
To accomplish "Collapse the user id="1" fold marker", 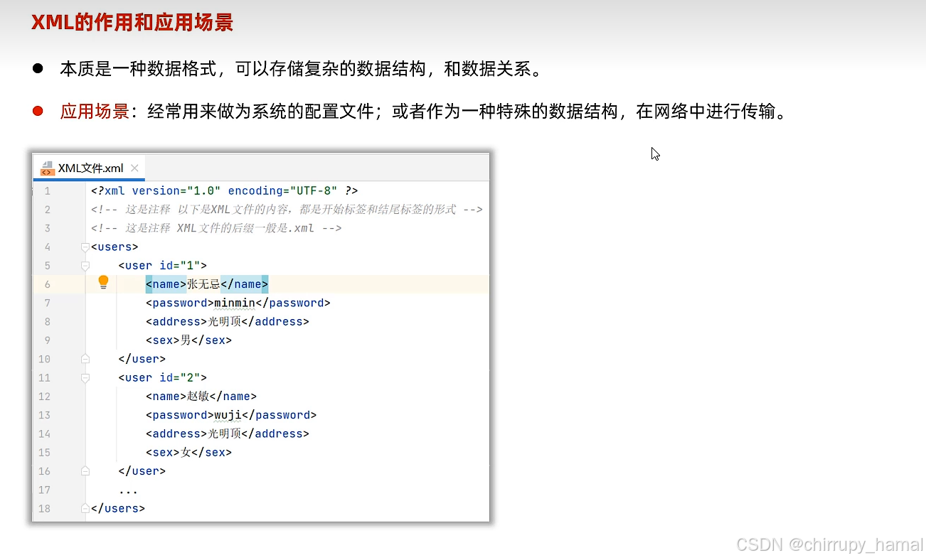I will tap(85, 266).
